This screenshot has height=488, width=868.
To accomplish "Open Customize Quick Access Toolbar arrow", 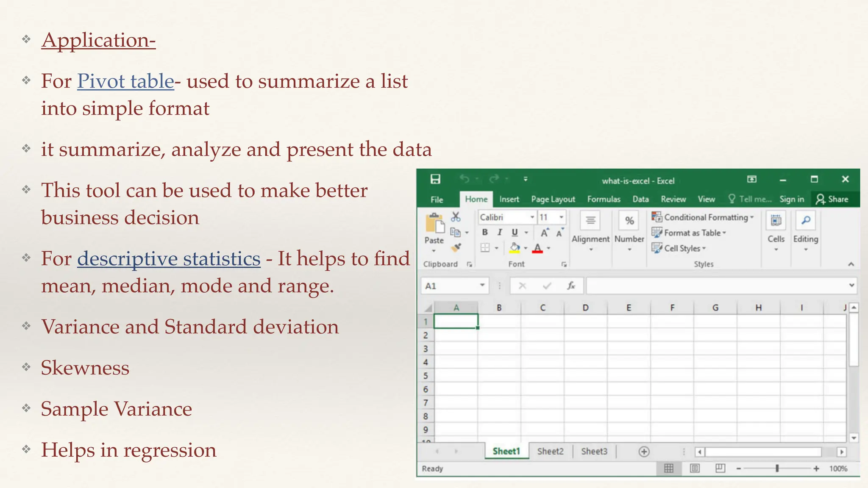I will (x=526, y=179).
